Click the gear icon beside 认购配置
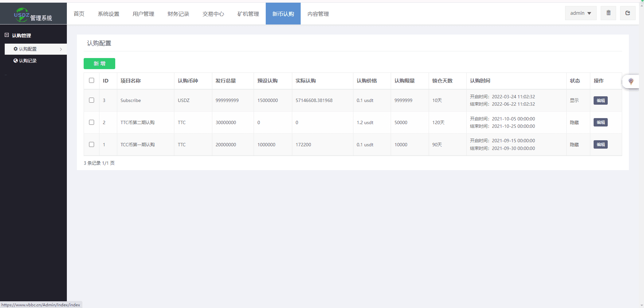This screenshot has width=644, height=308. tap(15, 49)
